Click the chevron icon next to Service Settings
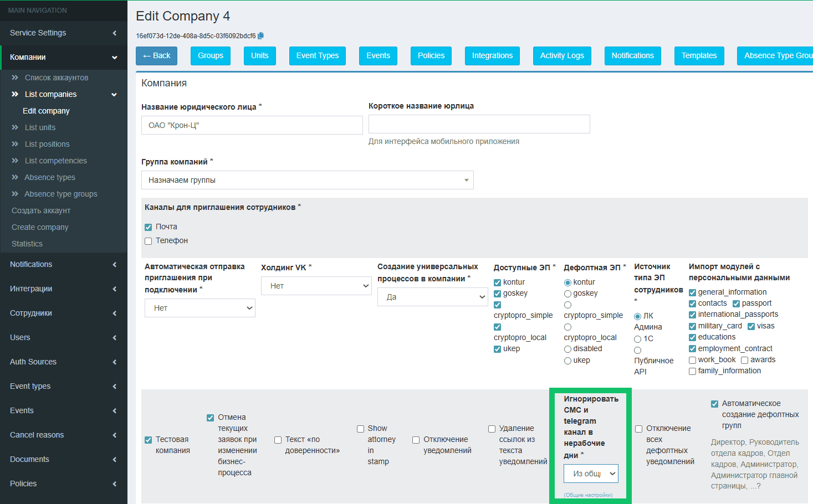The width and height of the screenshot is (813, 504). click(115, 33)
